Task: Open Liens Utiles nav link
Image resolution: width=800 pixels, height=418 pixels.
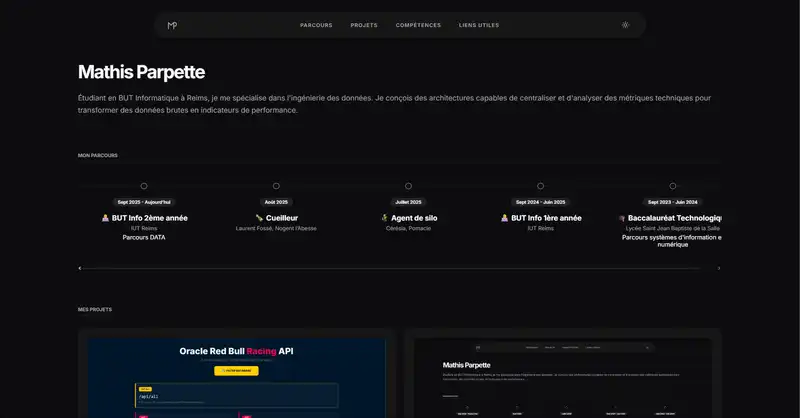Action: tap(478, 25)
